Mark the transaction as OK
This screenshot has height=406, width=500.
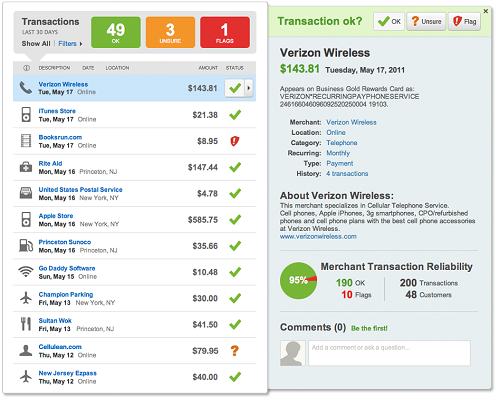point(389,22)
